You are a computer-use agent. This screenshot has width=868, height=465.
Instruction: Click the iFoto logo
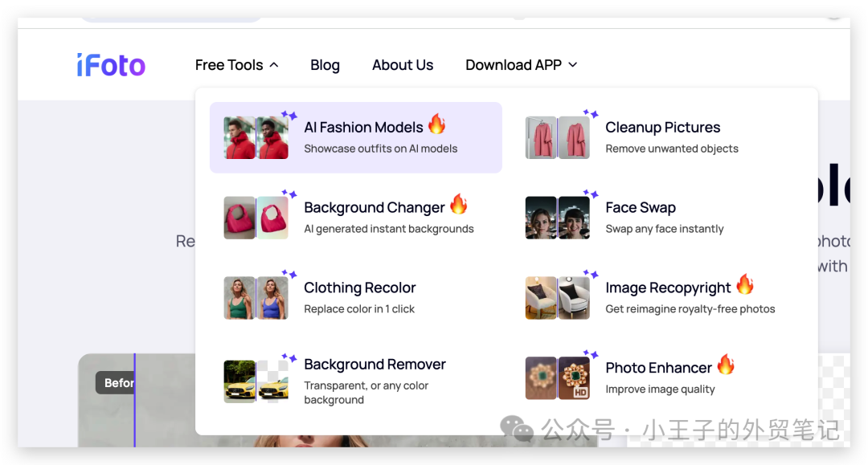point(111,65)
